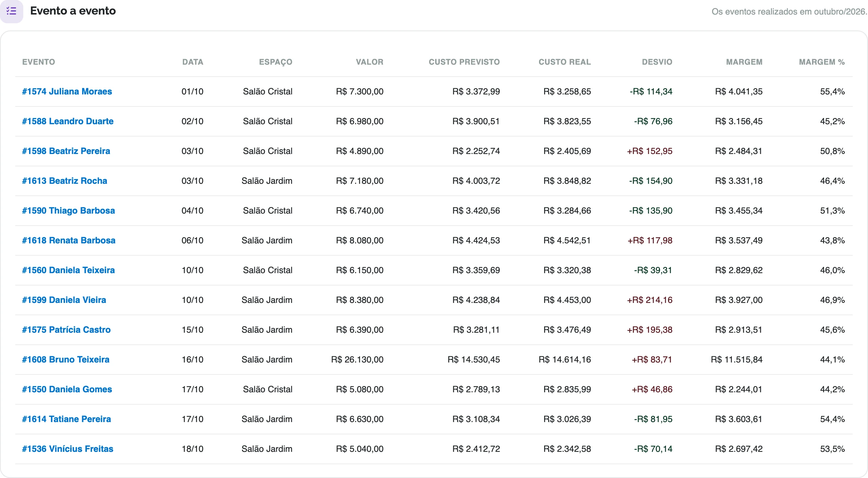Select the deviation -R$ 154,90

tap(651, 181)
